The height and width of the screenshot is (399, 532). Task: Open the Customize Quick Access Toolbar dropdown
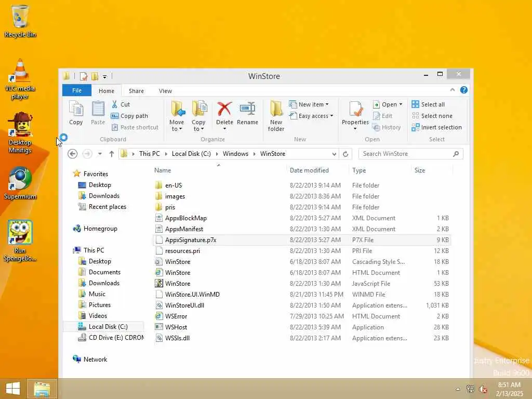pyautogui.click(x=105, y=77)
